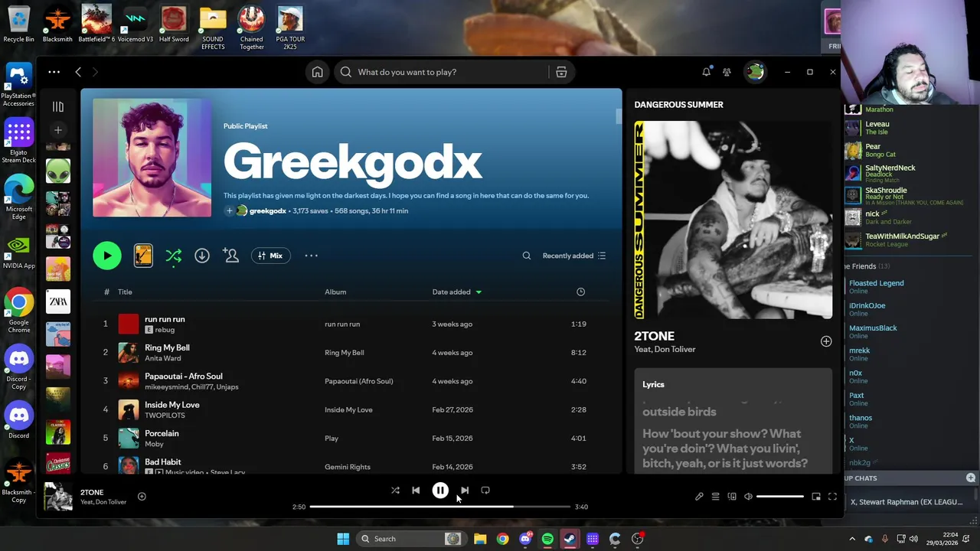Open the 'Gemini Rights' album link
This screenshot has height=551, width=980.
348,467
